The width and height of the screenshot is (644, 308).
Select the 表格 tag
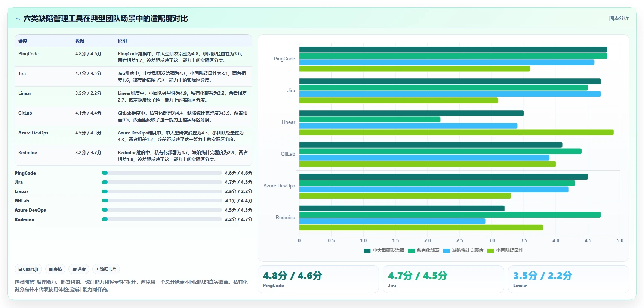tap(55, 269)
